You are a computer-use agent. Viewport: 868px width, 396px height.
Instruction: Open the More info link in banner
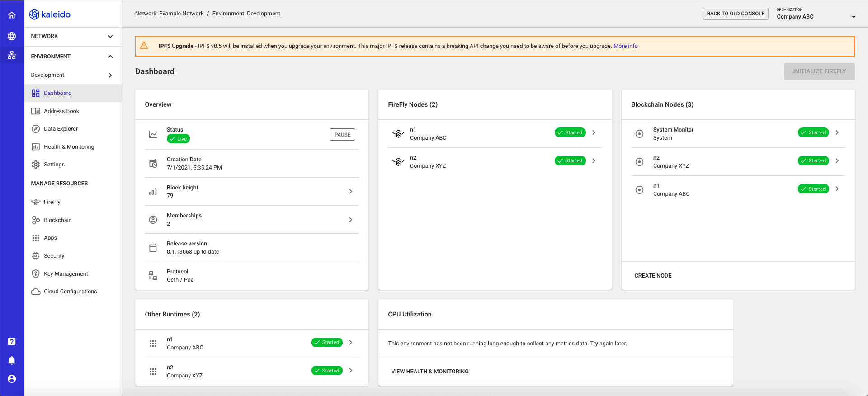pyautogui.click(x=626, y=46)
